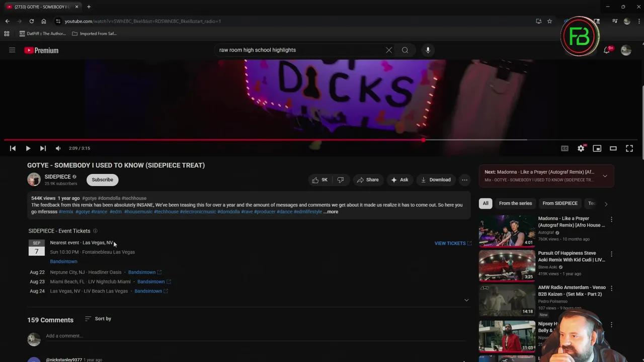This screenshot has height=362, width=644.
Task: Select From the series chip
Action: pyautogui.click(x=515, y=203)
